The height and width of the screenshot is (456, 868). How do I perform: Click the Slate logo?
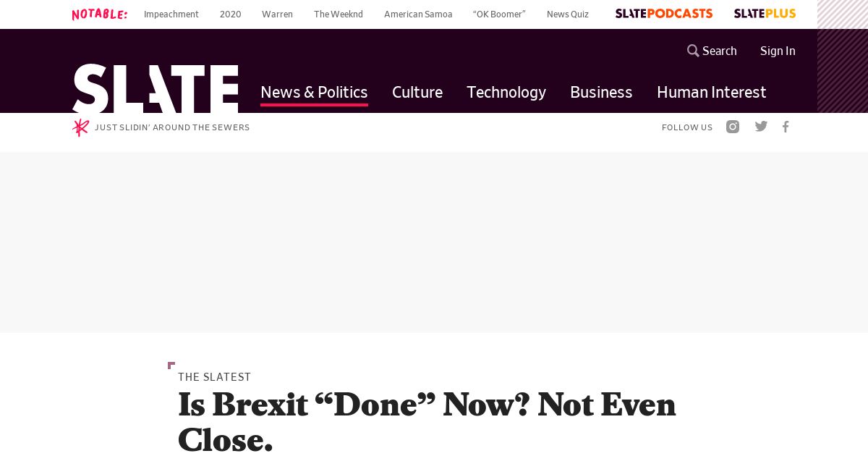click(155, 88)
